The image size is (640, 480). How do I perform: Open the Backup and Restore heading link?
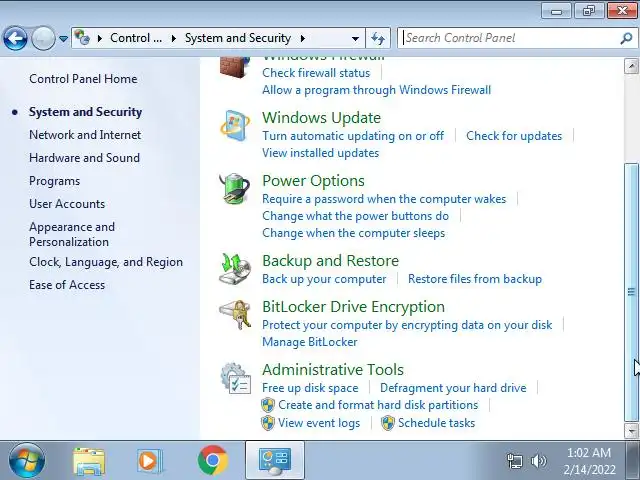[331, 260]
